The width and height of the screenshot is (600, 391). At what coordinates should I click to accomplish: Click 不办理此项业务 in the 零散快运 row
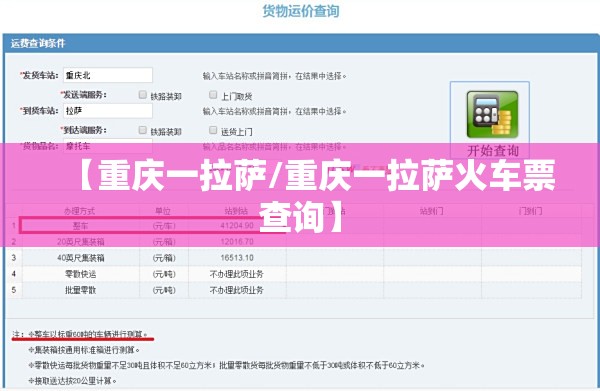[237, 274]
